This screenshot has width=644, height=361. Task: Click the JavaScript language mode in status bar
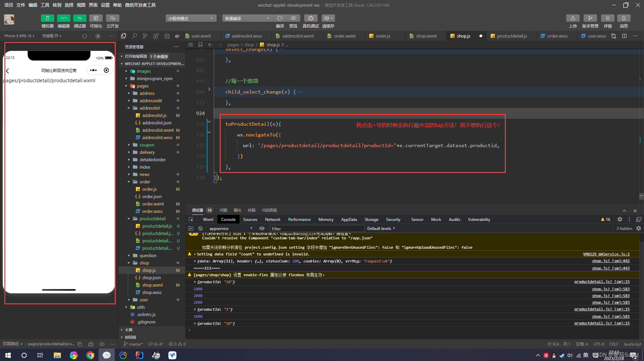click(632, 344)
